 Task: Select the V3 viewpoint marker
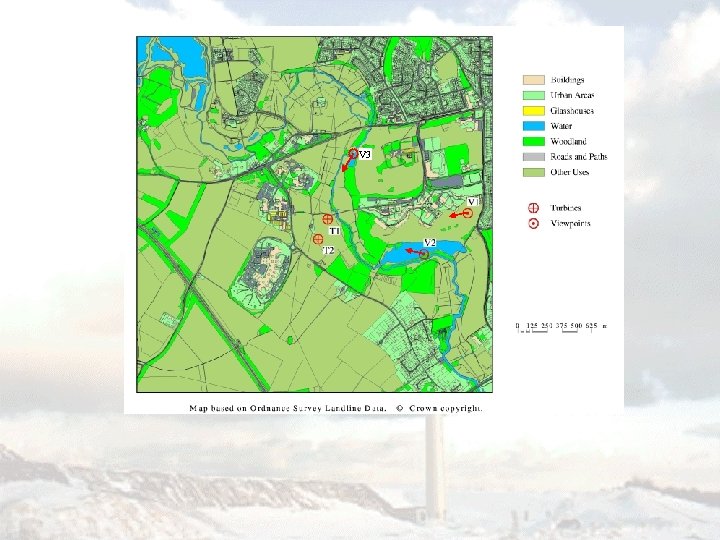[353, 153]
